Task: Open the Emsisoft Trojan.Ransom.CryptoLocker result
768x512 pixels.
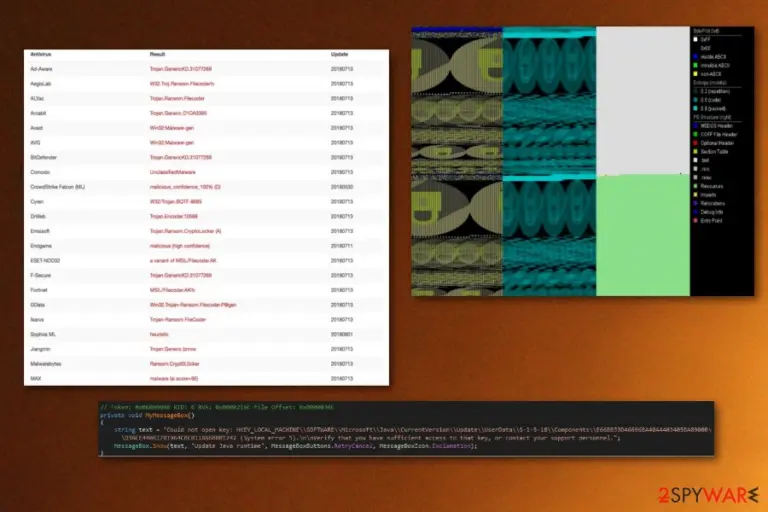Action: coord(186,231)
